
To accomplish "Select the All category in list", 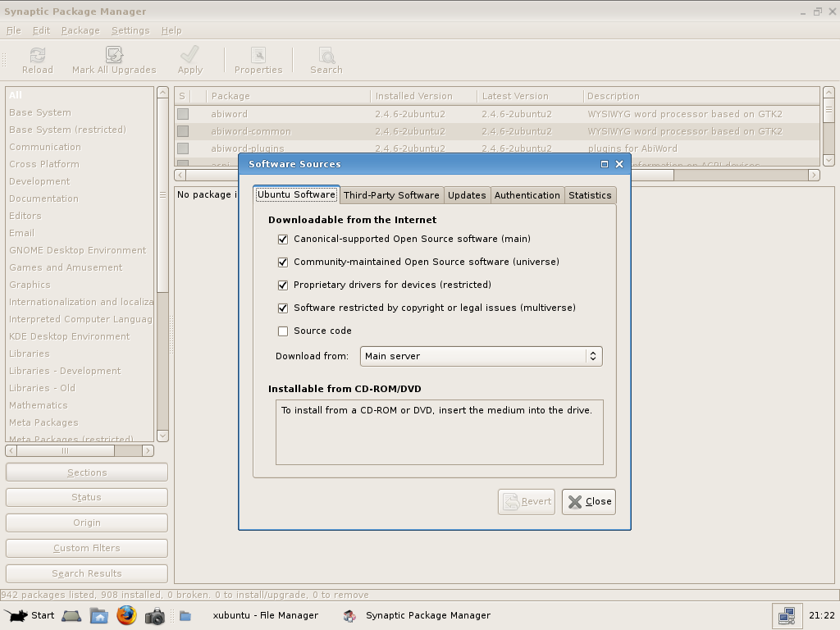I will pyautogui.click(x=80, y=95).
